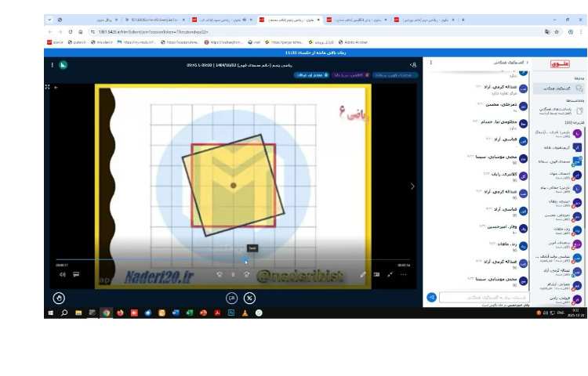
Task: Send chat message with blue arrow button
Action: 430,298
